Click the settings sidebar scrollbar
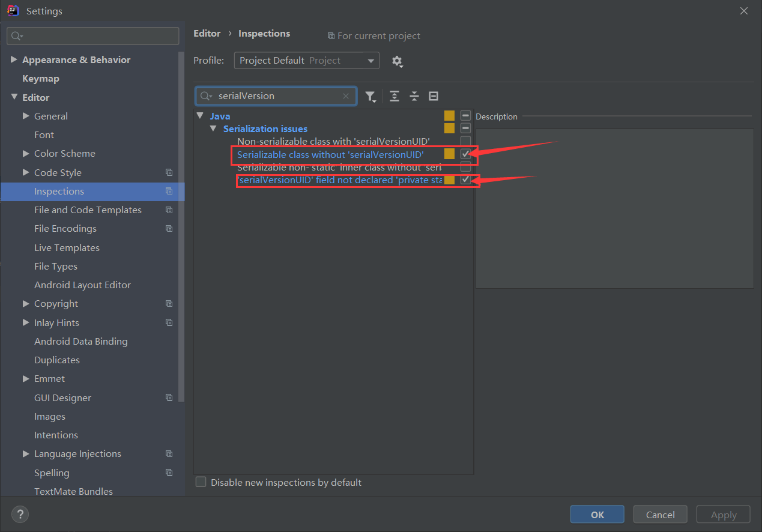 coord(182,227)
